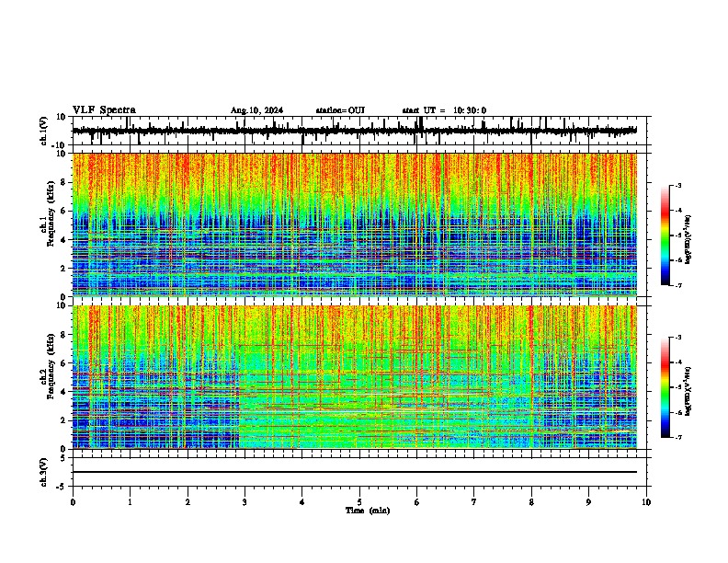Viewport: 728px width, 563px height.
Task: Click the "-7" tick on ch.2 color bar
Action: [x=678, y=437]
